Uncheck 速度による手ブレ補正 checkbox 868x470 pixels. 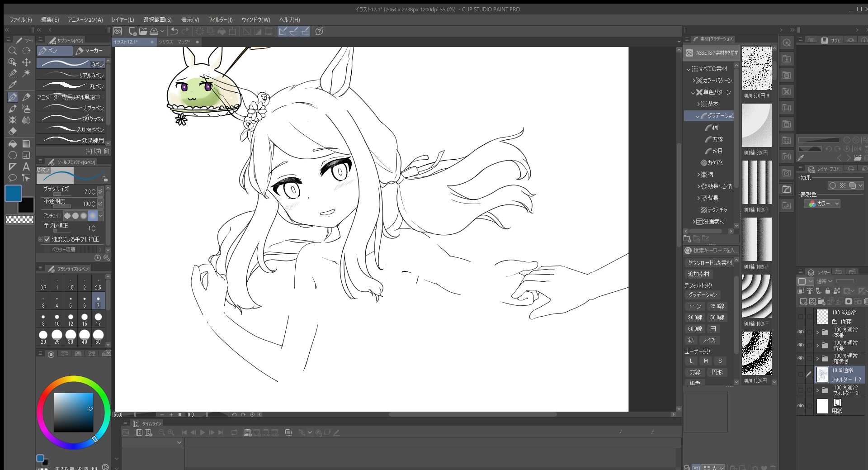(x=47, y=239)
